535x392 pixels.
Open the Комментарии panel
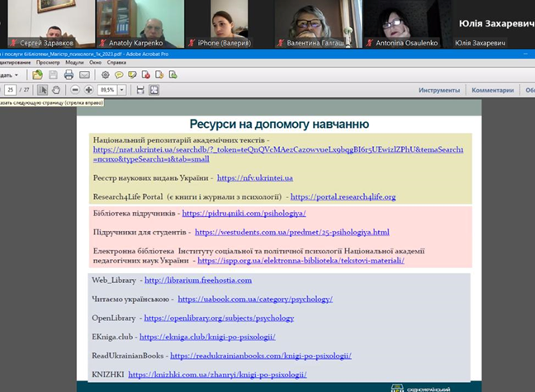point(493,90)
